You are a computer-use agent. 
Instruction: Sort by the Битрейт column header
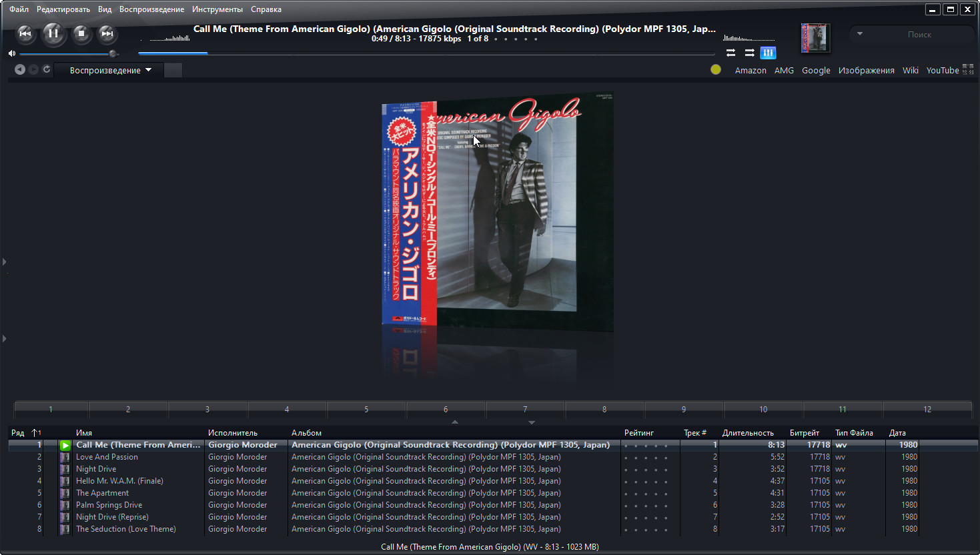[805, 433]
